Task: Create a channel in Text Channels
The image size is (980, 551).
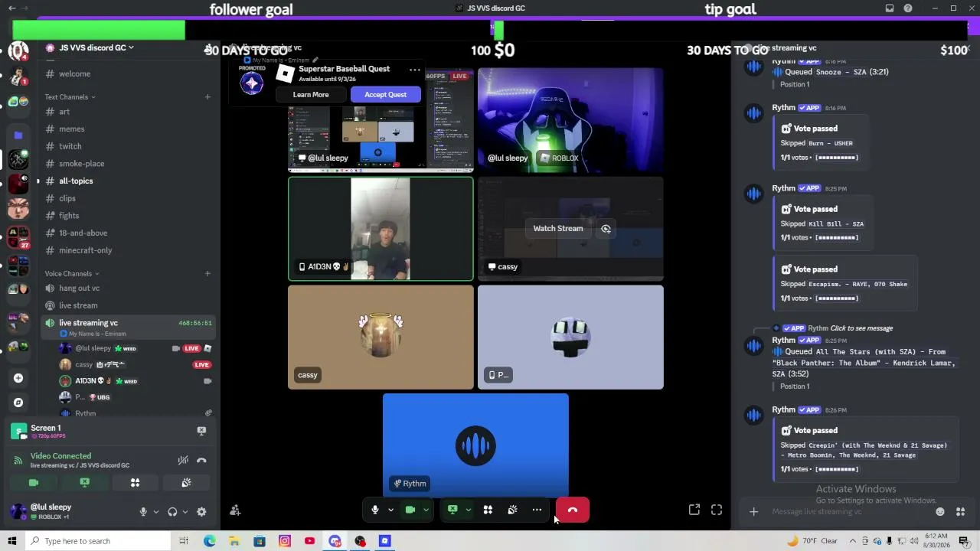Action: (x=207, y=97)
